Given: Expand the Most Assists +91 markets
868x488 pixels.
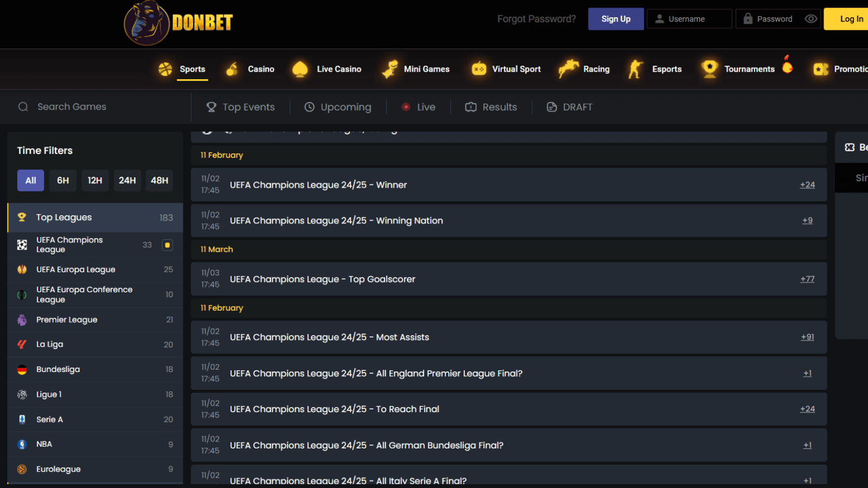Looking at the screenshot, I should 807,337.
